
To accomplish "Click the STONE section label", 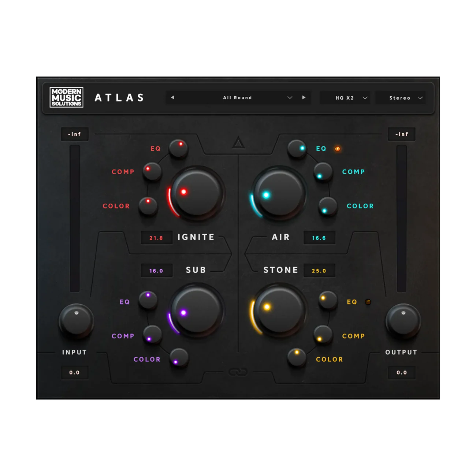I will pyautogui.click(x=281, y=270).
